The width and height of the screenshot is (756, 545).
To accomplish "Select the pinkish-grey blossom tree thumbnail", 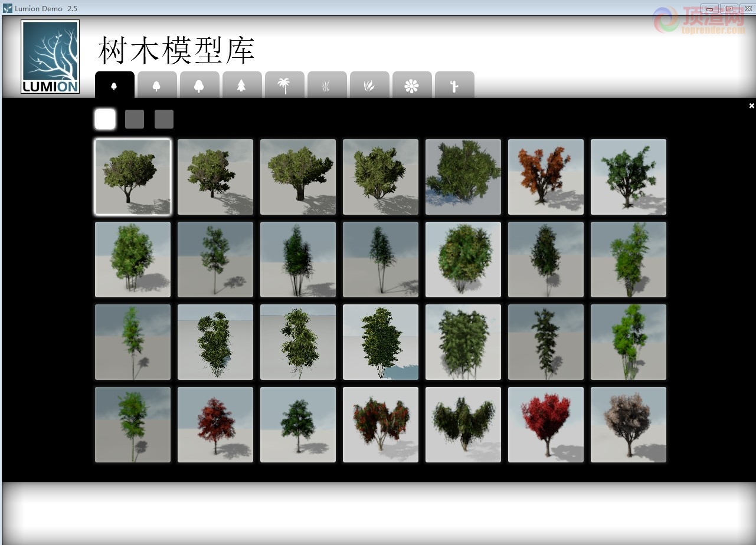I will tap(629, 425).
